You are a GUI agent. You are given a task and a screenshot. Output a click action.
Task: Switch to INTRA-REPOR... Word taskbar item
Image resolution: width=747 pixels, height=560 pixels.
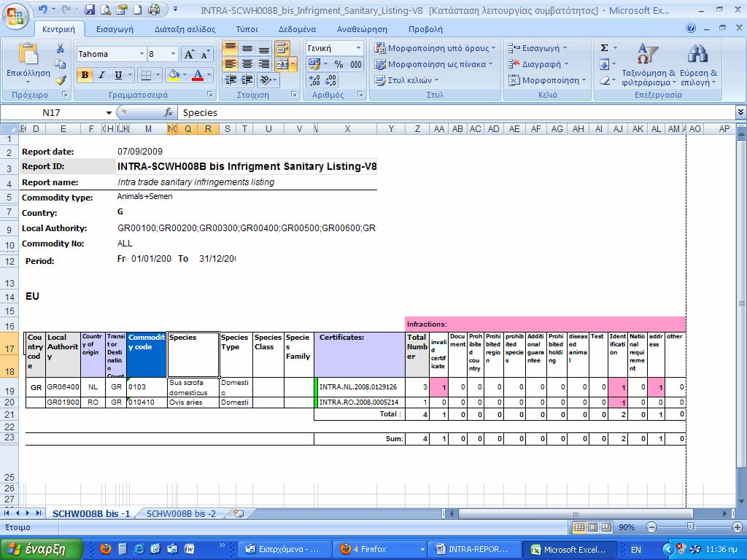click(474, 549)
